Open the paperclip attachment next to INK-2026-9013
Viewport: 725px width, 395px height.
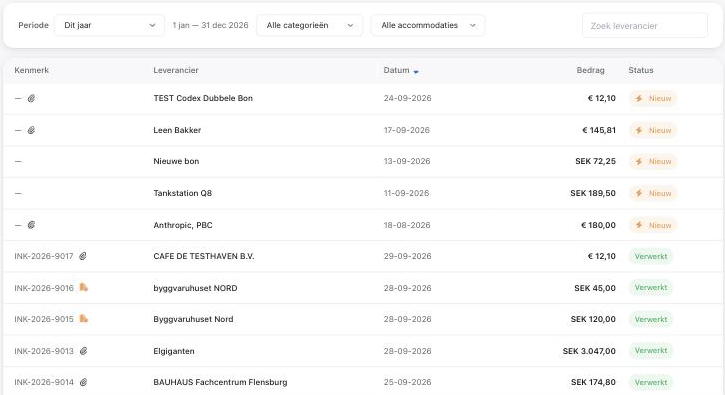[x=84, y=351]
